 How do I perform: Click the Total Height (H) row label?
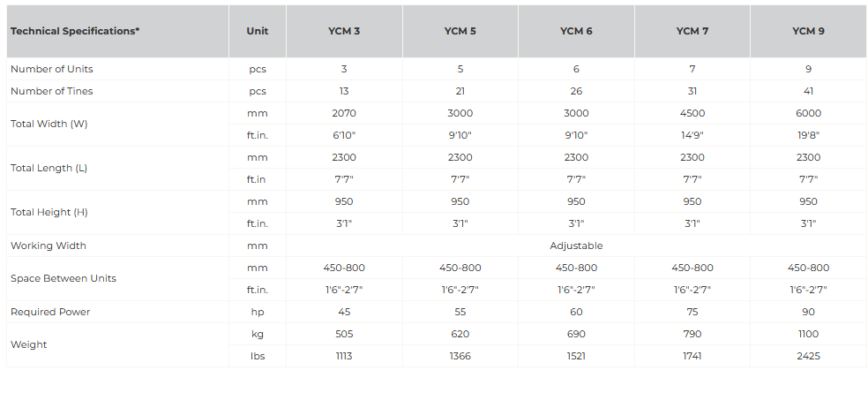coord(49,212)
